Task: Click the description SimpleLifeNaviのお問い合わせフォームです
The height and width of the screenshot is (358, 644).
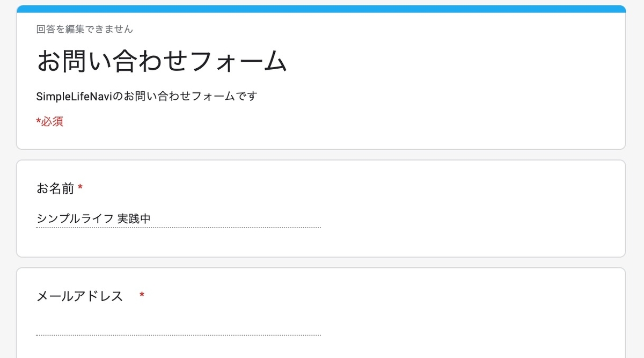Action: (146, 96)
